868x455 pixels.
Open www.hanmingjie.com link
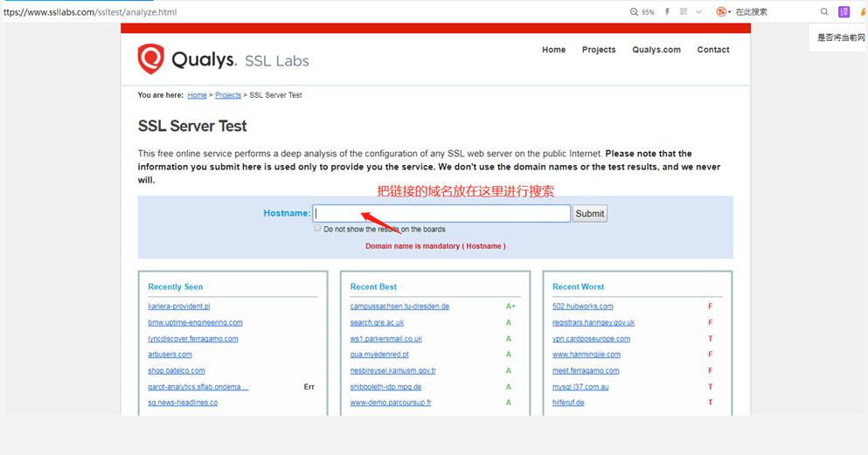point(587,355)
